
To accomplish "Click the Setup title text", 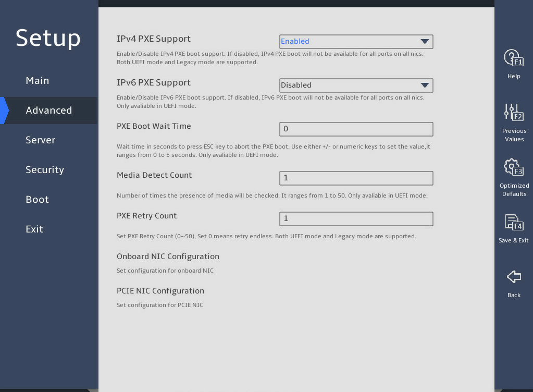I will [48, 38].
